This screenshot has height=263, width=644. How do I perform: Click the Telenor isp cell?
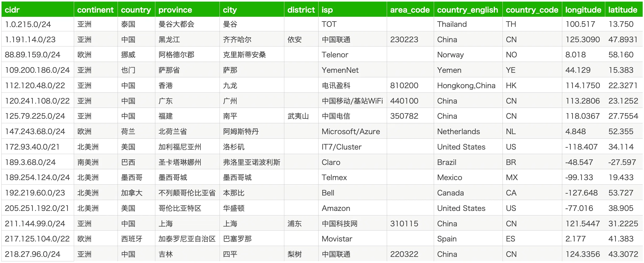point(353,54)
